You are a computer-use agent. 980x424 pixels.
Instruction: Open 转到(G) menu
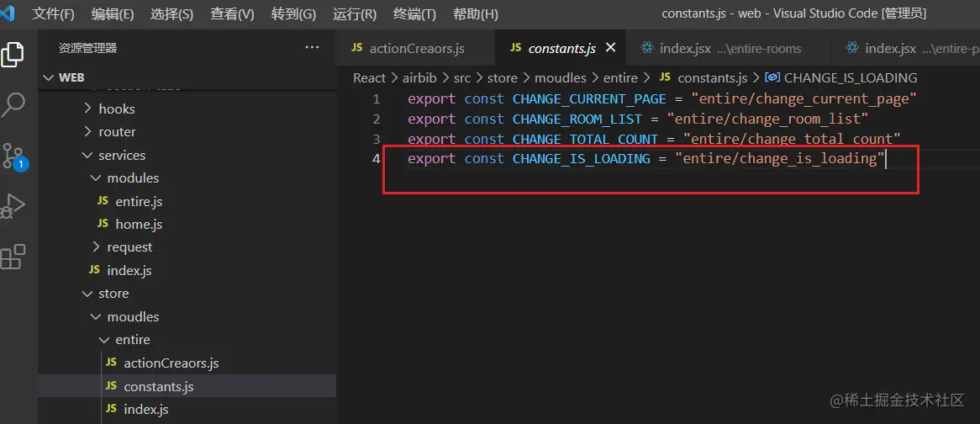(x=294, y=13)
